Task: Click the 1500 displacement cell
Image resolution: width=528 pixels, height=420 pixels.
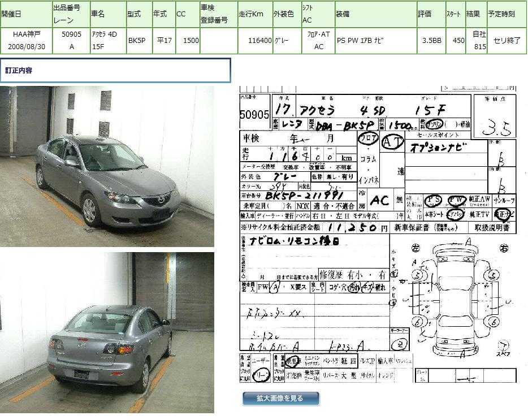Action: (x=188, y=40)
